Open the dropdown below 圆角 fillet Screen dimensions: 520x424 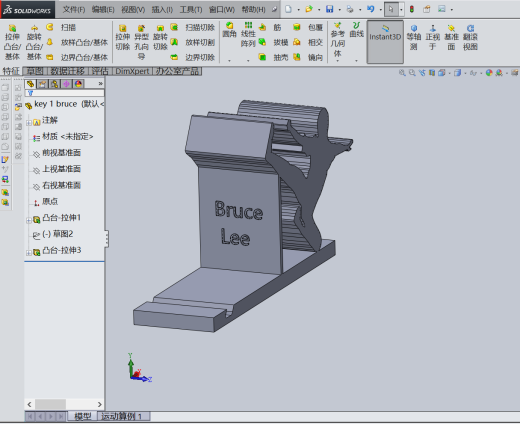(x=229, y=60)
